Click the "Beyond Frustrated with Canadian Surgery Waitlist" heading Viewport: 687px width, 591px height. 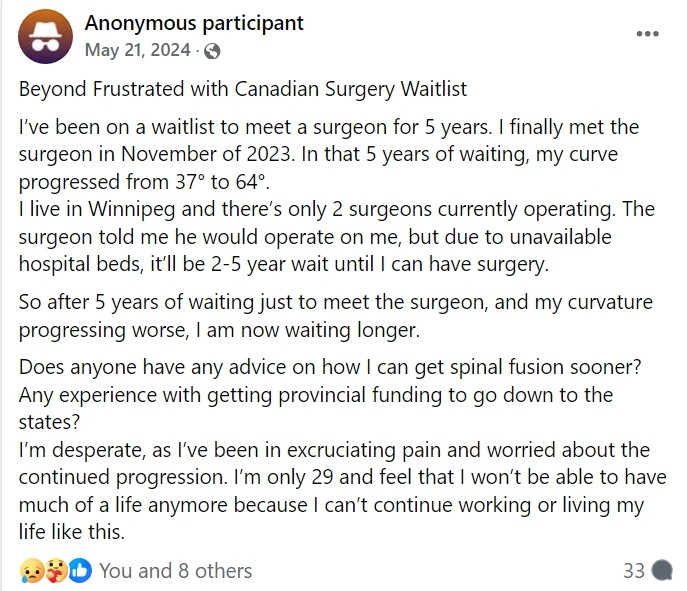coord(243,89)
